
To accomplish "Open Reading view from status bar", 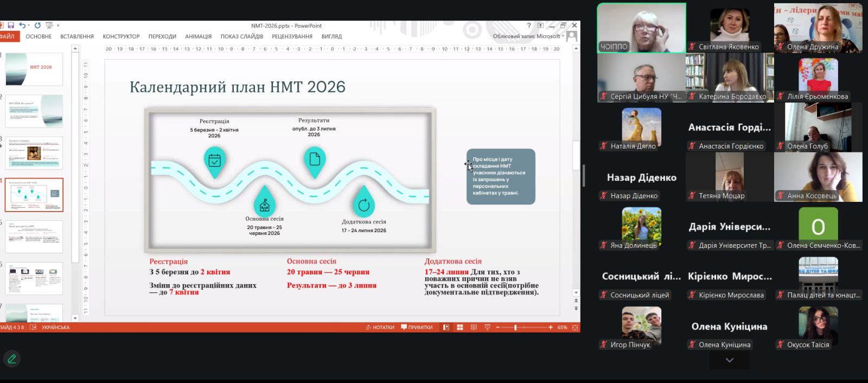I will point(474,328).
